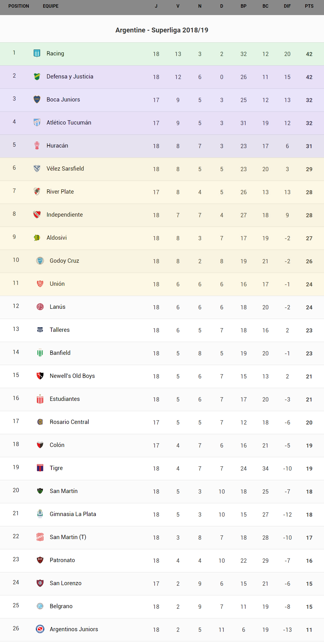This screenshot has width=324, height=644.
Task: Click the Newell's Old Boys crest
Action: (40, 376)
